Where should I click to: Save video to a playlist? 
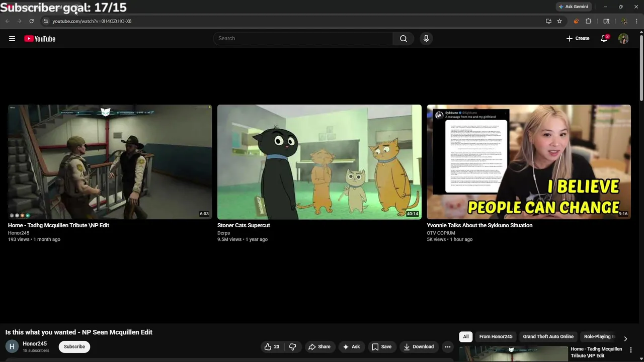[381, 347]
